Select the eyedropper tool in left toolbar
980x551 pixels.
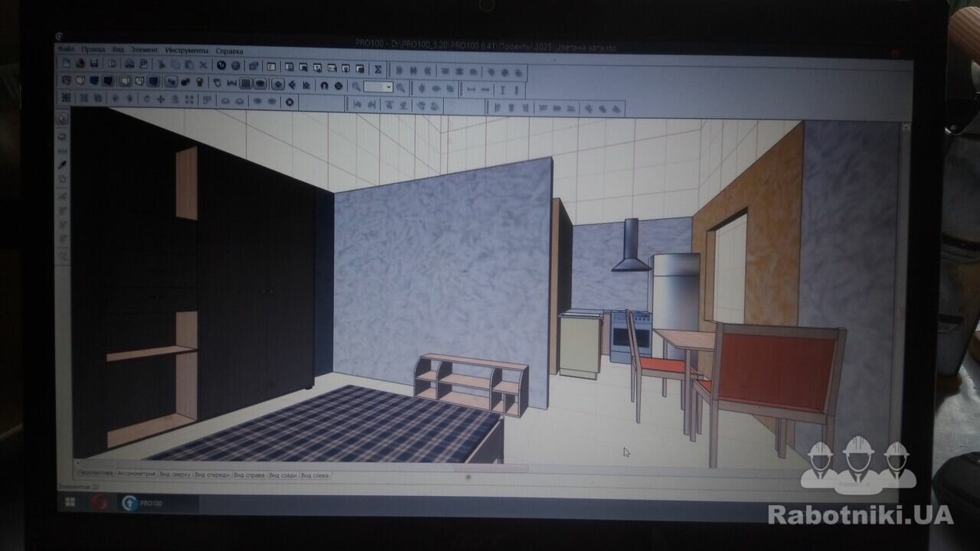(x=63, y=164)
